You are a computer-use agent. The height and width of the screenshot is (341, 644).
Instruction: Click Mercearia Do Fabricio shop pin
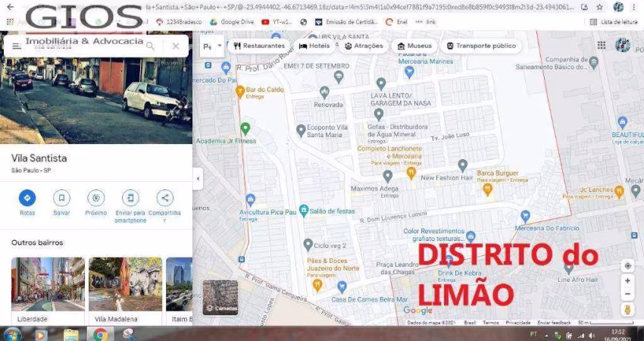[x=525, y=216]
